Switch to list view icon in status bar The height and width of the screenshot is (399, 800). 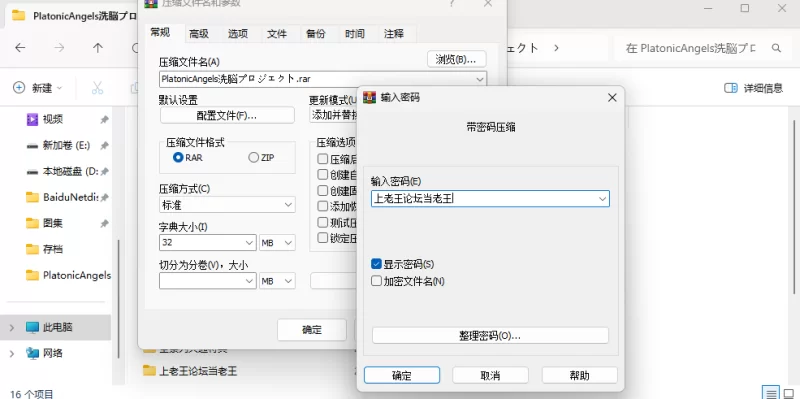(x=771, y=393)
